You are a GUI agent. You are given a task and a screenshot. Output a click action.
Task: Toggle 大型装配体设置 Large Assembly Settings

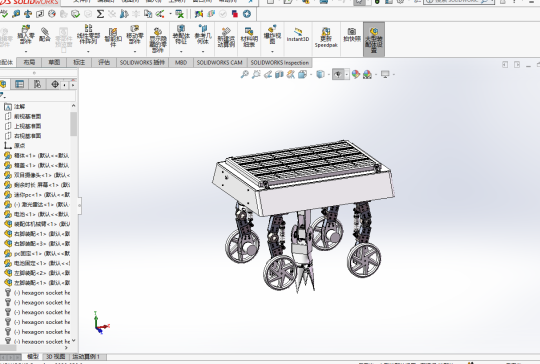pos(374,40)
